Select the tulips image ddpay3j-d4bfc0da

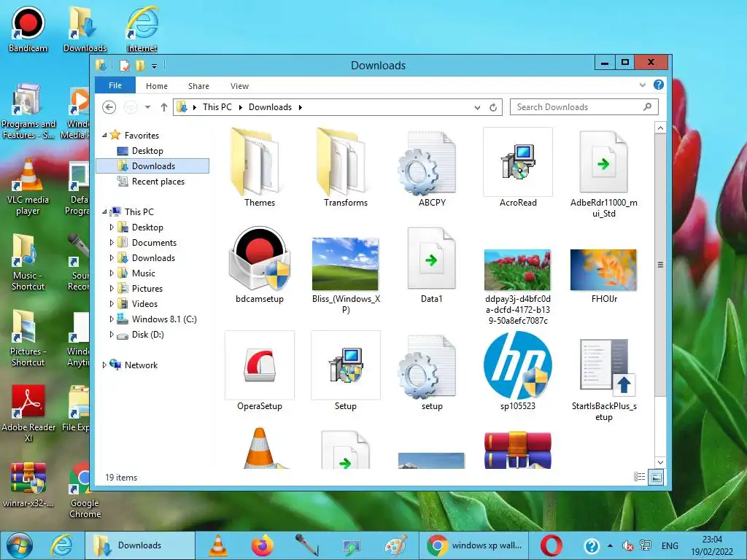coord(518,286)
